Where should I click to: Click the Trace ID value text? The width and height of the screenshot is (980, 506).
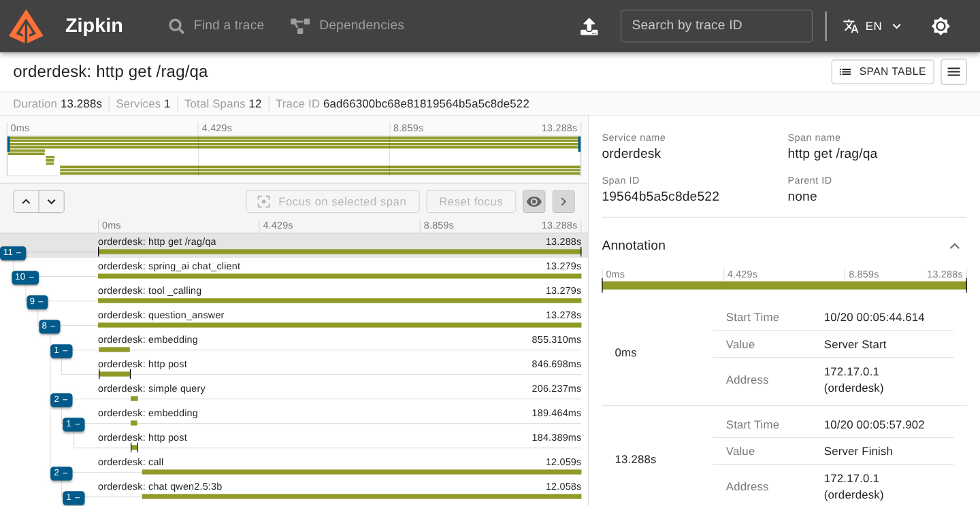(x=426, y=104)
